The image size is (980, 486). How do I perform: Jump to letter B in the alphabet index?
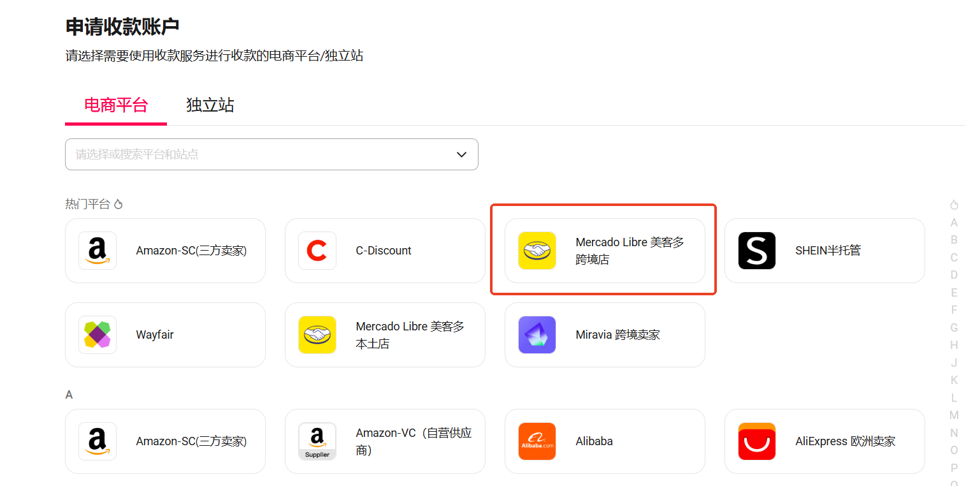tap(954, 240)
